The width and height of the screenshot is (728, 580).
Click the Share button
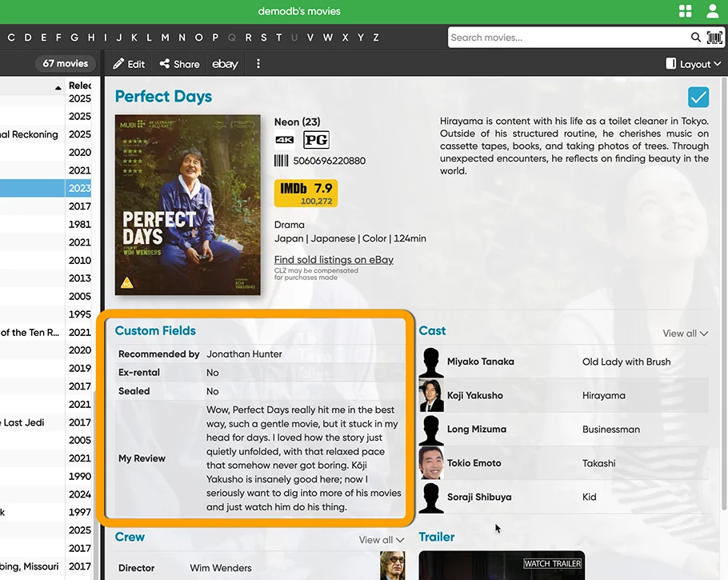[179, 64]
